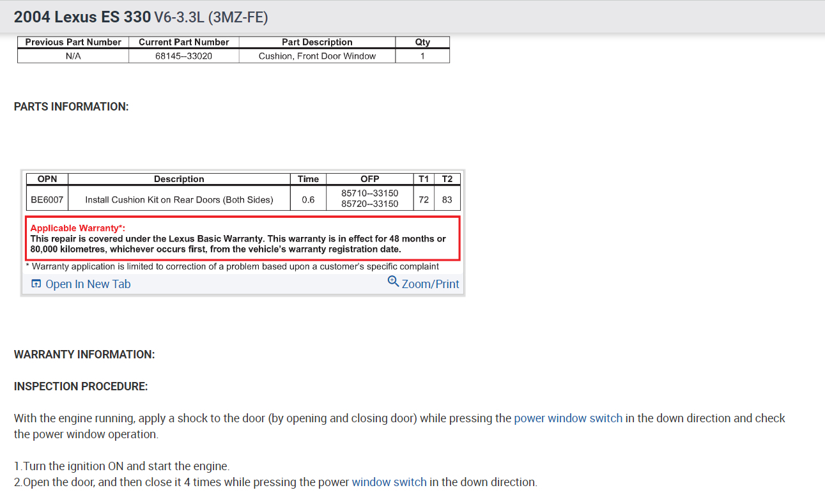Screen dimensions: 825x504
Task: Select OFP number 85720--33150
Action: [369, 204]
